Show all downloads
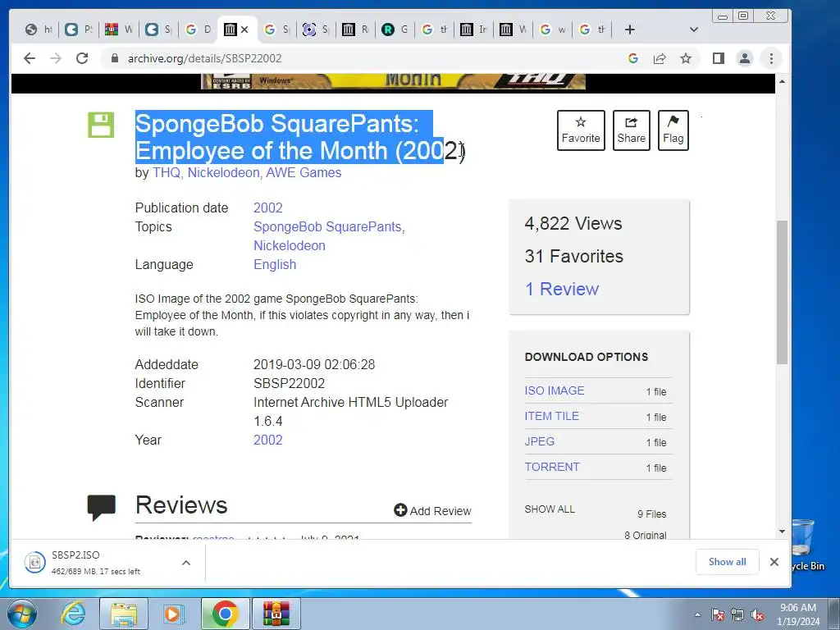 pyautogui.click(x=727, y=561)
